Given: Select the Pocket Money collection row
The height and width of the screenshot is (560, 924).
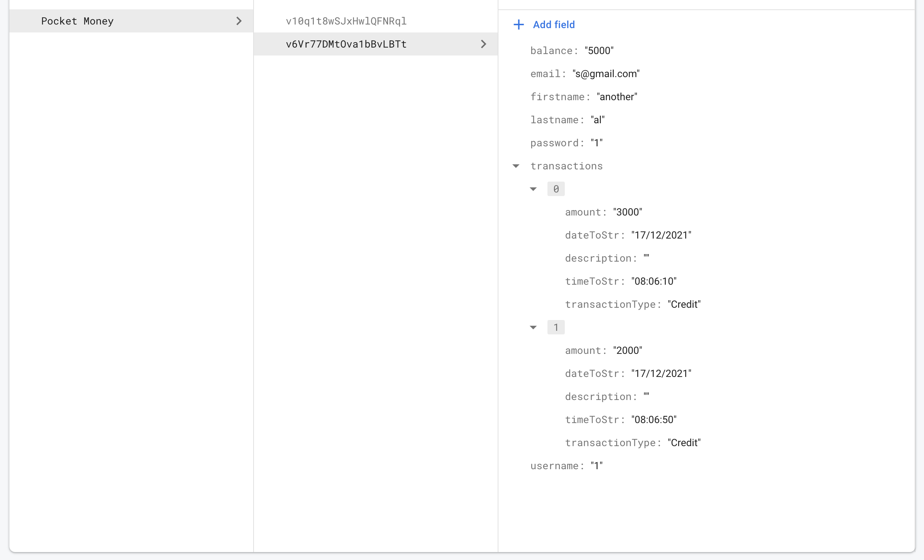Looking at the screenshot, I should pos(131,21).
